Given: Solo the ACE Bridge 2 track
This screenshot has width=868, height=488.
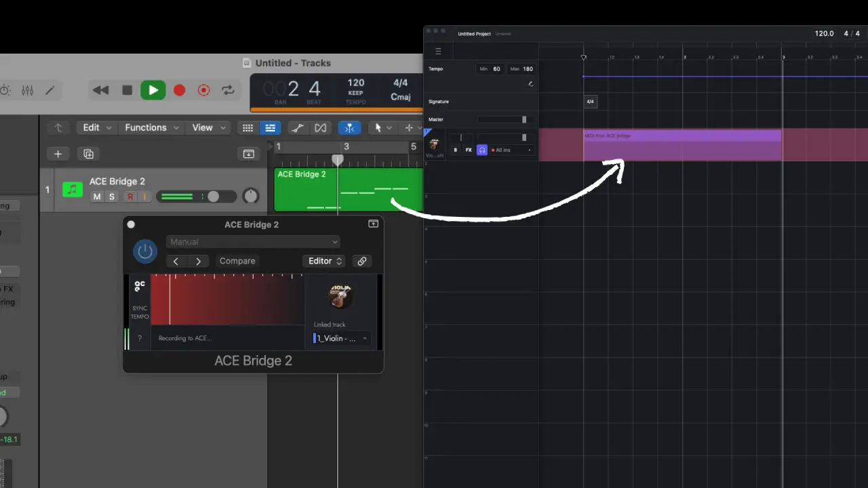Looking at the screenshot, I should tap(112, 197).
